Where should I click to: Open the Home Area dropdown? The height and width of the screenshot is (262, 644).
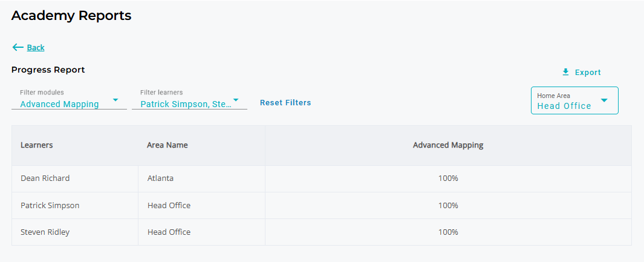point(574,100)
